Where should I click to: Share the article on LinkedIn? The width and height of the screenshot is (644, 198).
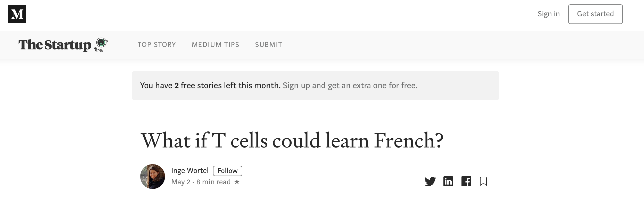(x=448, y=181)
